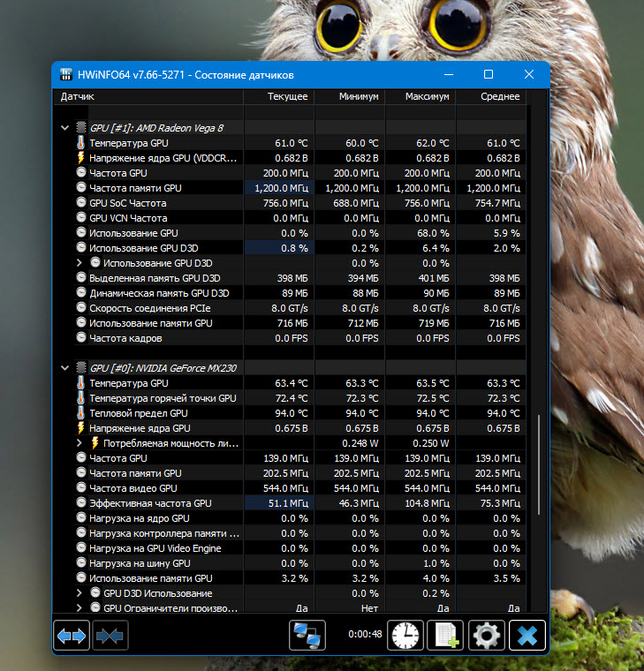Click the 0:00:48 elapsed time display
Screen dimensions: 644x671
click(365, 634)
